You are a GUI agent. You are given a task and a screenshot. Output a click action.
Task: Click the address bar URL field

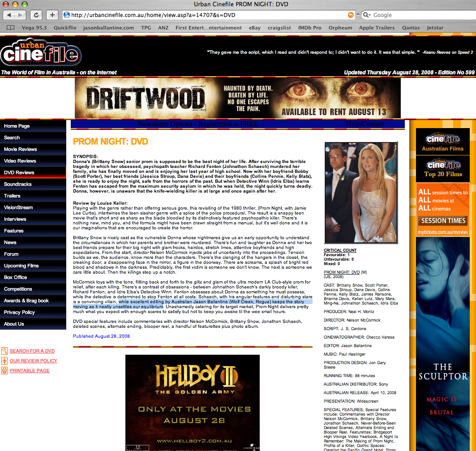[208, 15]
